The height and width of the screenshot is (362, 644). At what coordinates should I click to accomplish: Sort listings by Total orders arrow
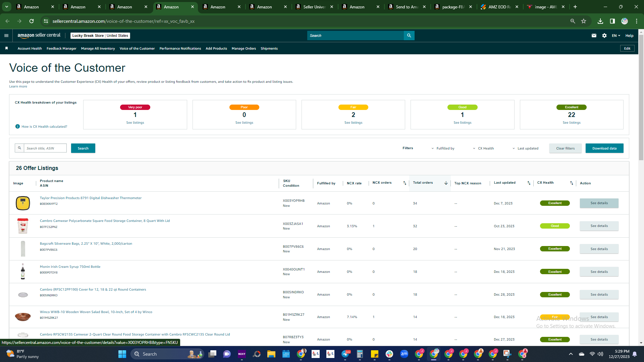[446, 183]
